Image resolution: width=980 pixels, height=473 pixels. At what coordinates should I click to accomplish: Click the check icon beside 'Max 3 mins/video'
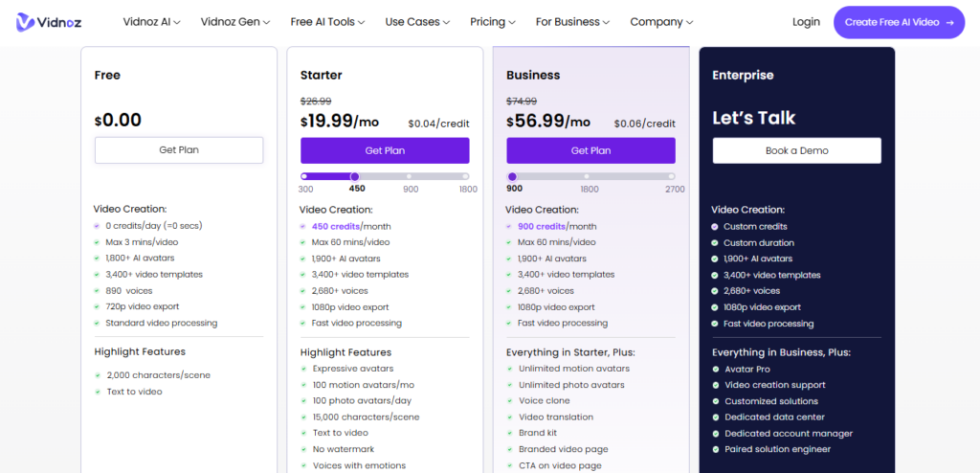tap(97, 242)
